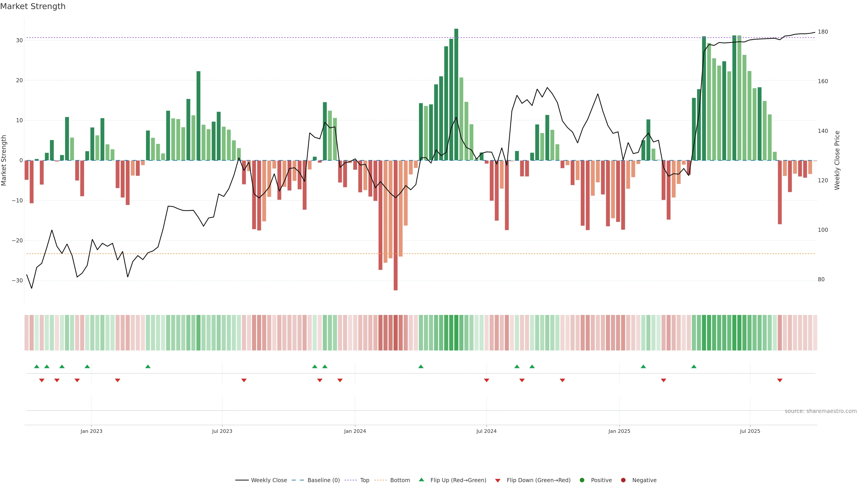868x488 pixels.
Task: Click the tallest green bar above 30
Action: (456, 94)
